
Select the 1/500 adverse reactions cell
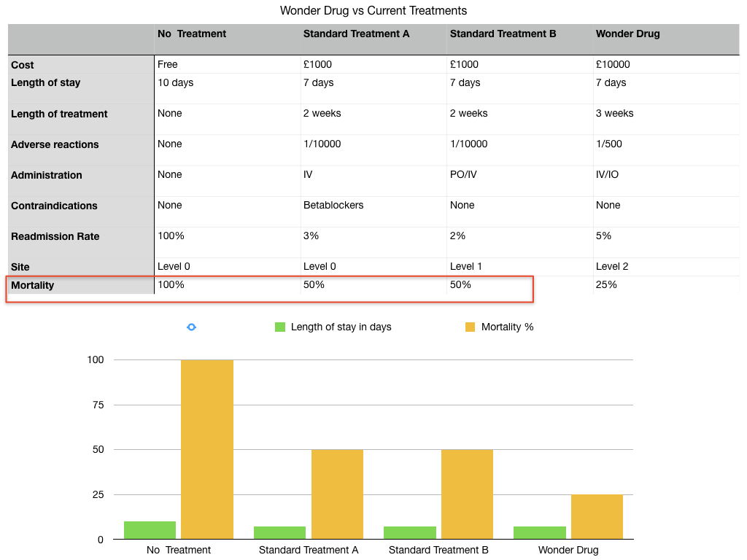666,150
